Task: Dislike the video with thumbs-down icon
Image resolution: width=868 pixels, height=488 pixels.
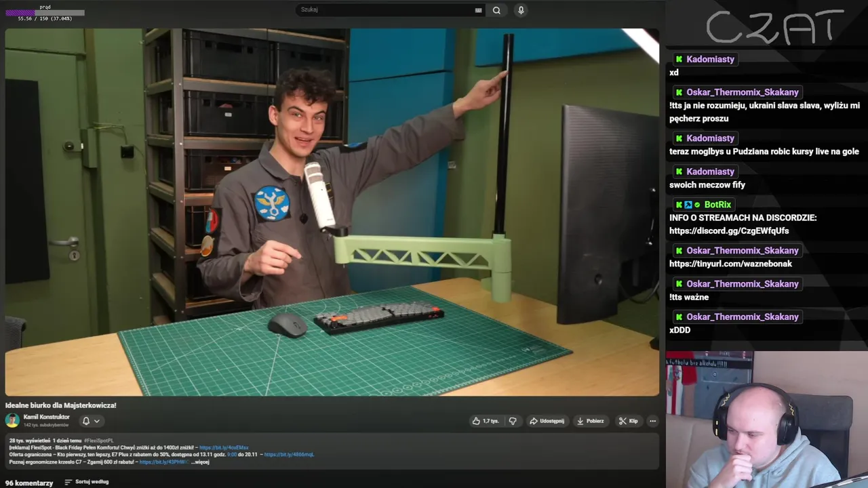Action: click(513, 421)
